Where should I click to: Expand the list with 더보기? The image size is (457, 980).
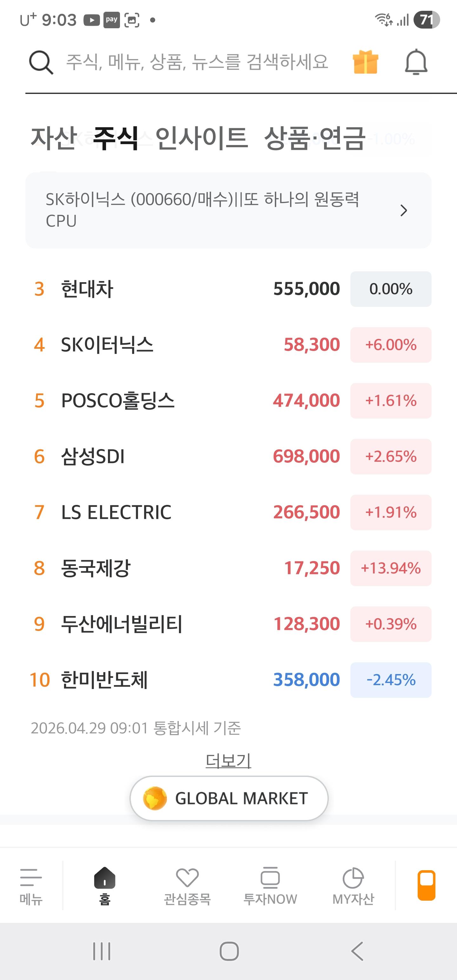(x=228, y=761)
